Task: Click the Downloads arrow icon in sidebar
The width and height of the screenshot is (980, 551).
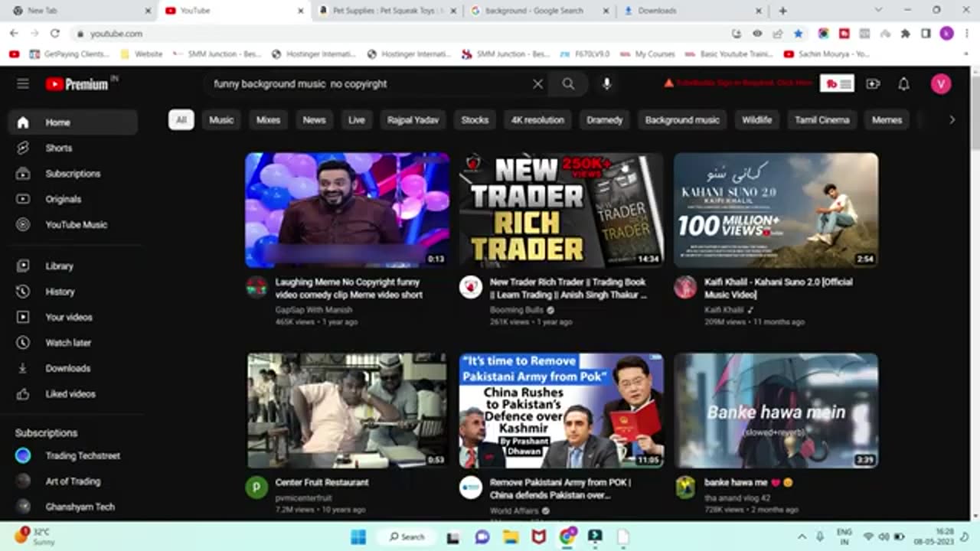Action: pyautogui.click(x=23, y=368)
